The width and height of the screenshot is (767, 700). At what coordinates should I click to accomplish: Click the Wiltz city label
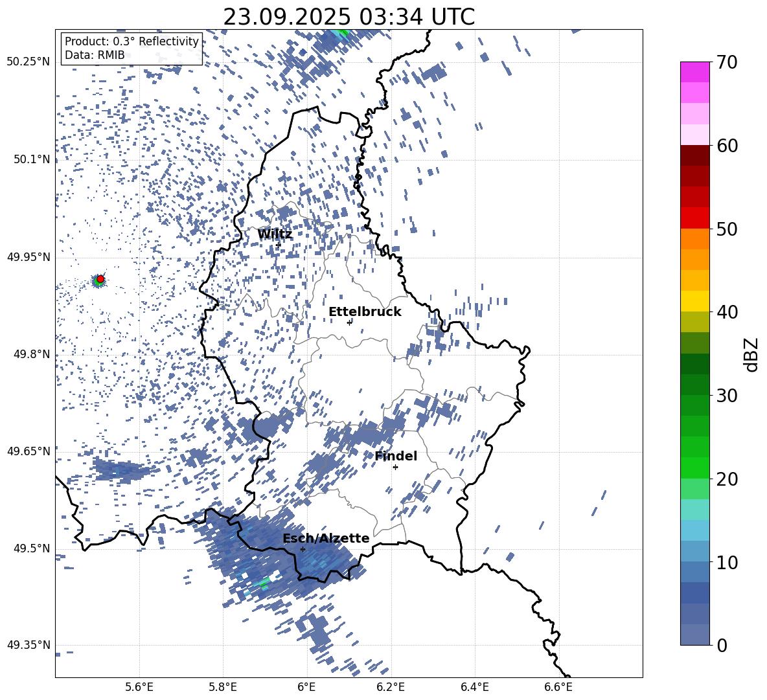coord(275,234)
